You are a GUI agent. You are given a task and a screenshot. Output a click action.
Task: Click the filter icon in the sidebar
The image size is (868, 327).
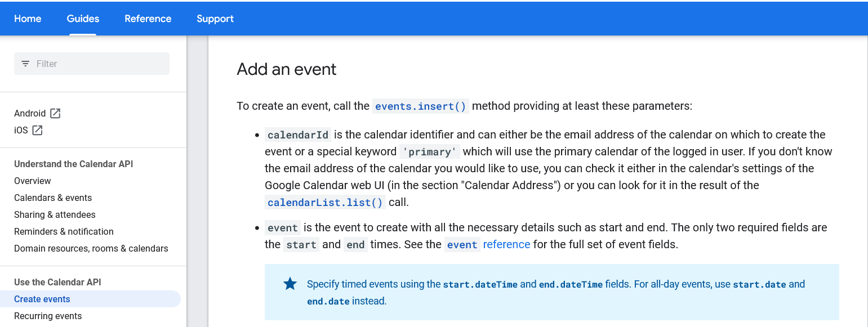point(25,64)
